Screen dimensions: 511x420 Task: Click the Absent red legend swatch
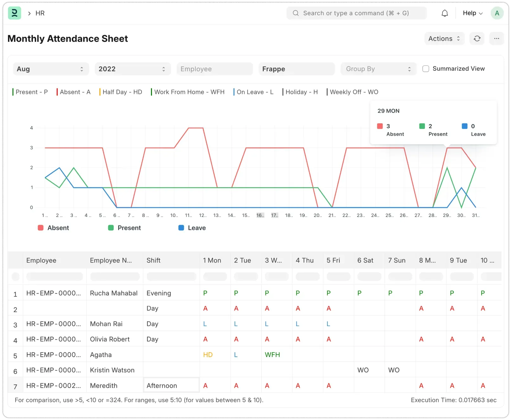[x=40, y=228]
